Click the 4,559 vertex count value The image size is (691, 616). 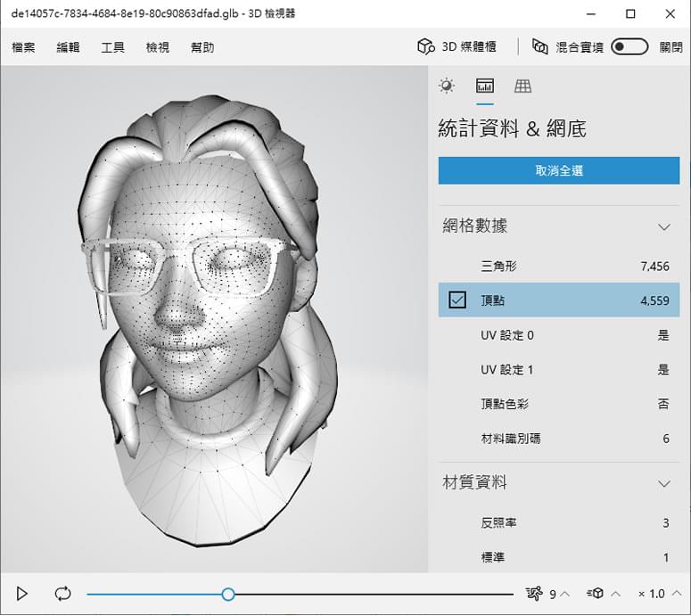(654, 300)
